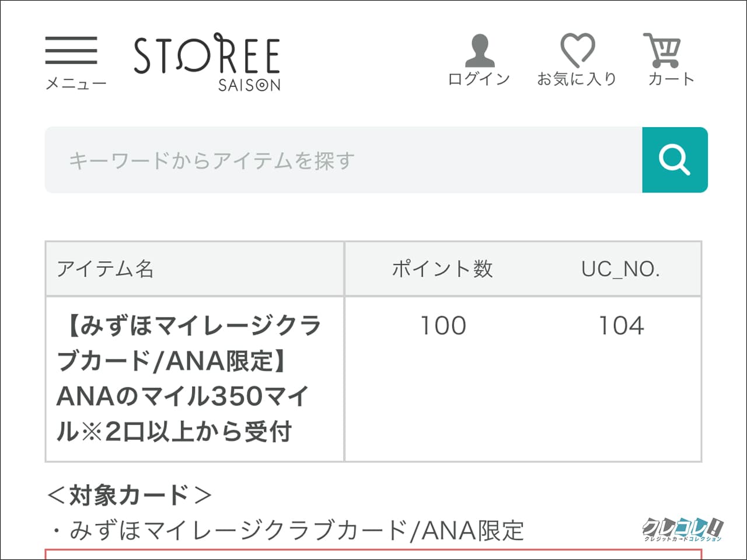The image size is (747, 560).
Task: Open the shopping cart icon
Action: coord(662,50)
